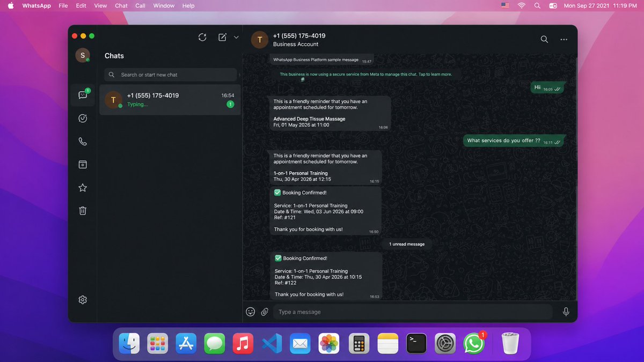Record a voice message with microphone
The image size is (644, 362).
[566, 312]
